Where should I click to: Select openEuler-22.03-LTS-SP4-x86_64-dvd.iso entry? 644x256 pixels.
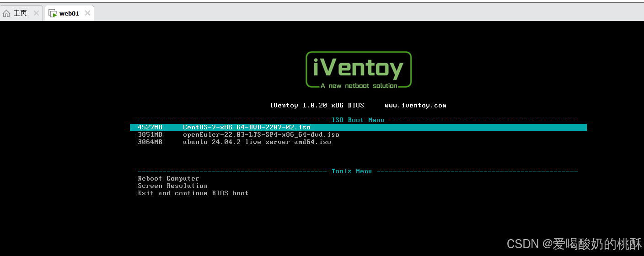point(261,135)
